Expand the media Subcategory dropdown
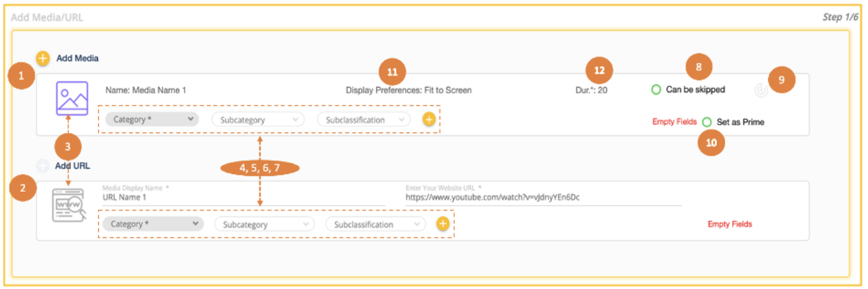The width and height of the screenshot is (868, 289). (258, 119)
